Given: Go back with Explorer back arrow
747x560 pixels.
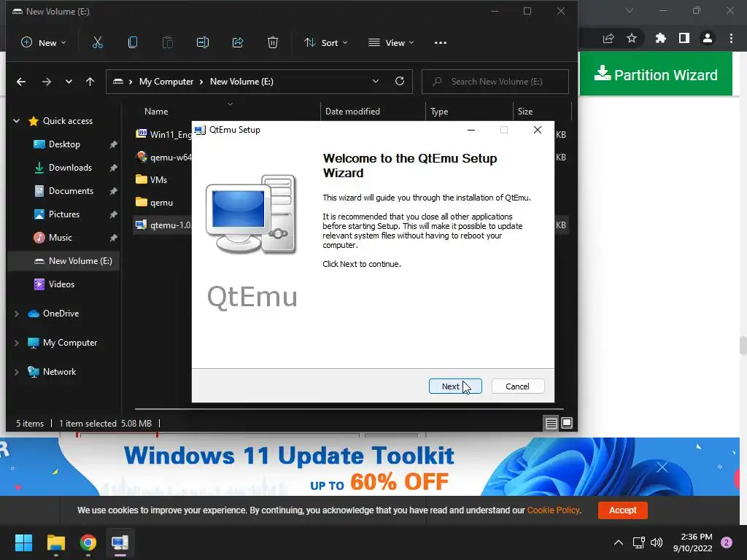Looking at the screenshot, I should point(21,82).
